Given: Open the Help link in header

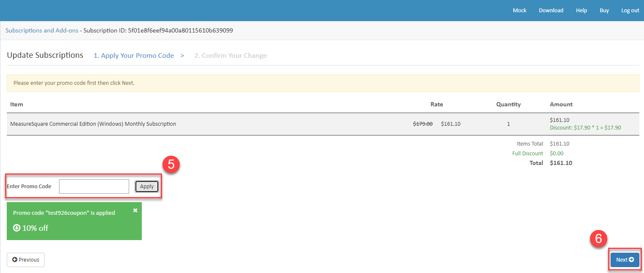Looking at the screenshot, I should tap(582, 11).
